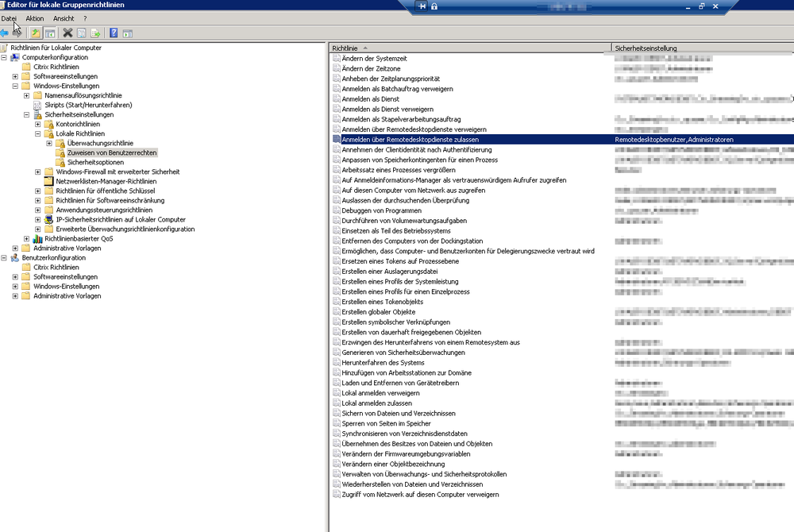Expand Administrative Vorlagen under Benutzerkonfiguration
Viewport: 794px width, 532px height.
[x=14, y=295]
